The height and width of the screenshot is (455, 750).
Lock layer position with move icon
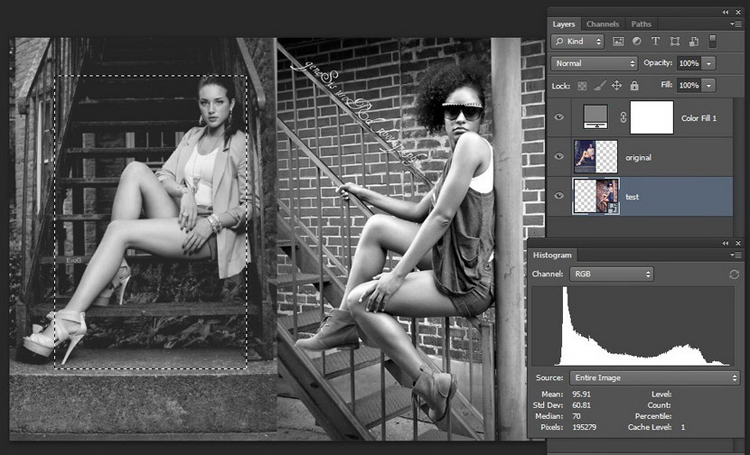617,86
